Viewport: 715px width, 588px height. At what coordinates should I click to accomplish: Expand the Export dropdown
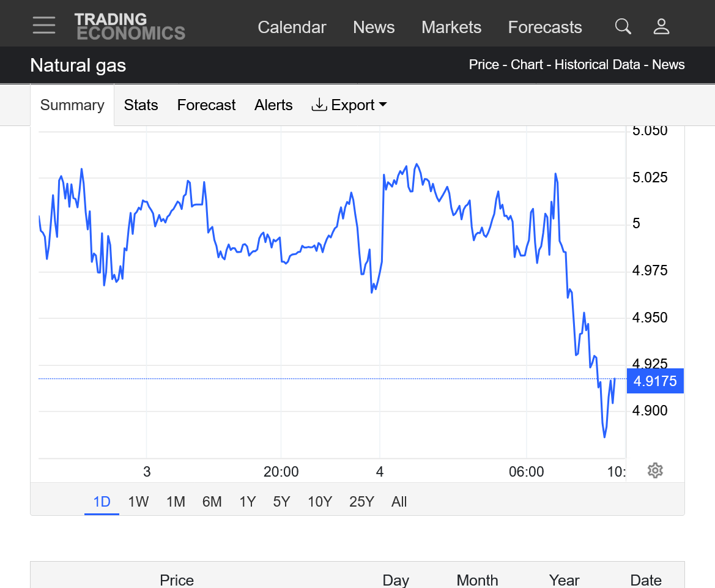click(x=349, y=105)
